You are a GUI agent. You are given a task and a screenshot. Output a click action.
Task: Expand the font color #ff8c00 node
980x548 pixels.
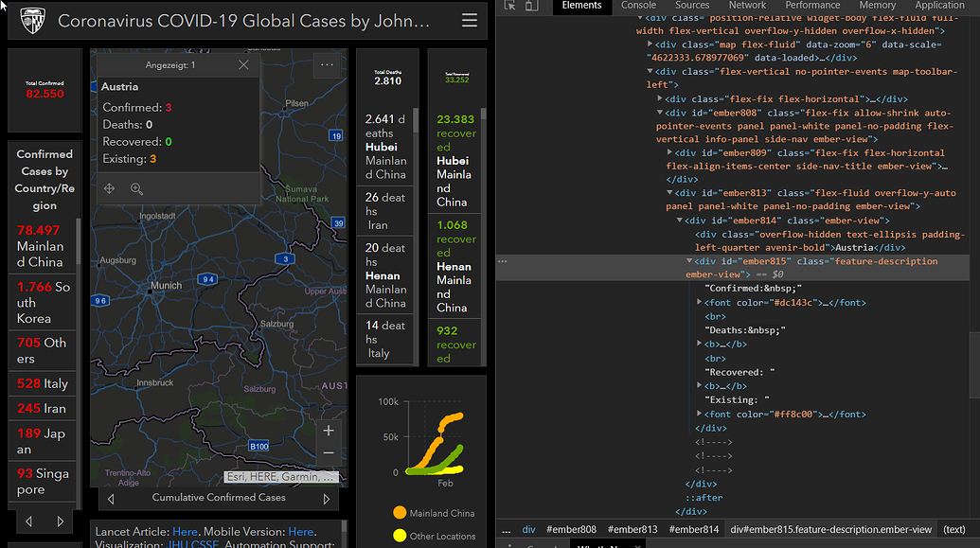(x=700, y=414)
